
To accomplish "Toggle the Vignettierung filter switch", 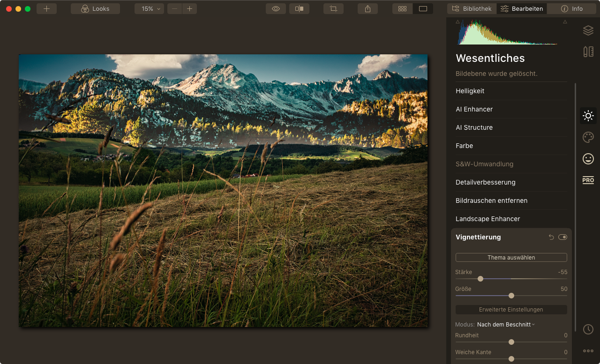I will coord(562,238).
